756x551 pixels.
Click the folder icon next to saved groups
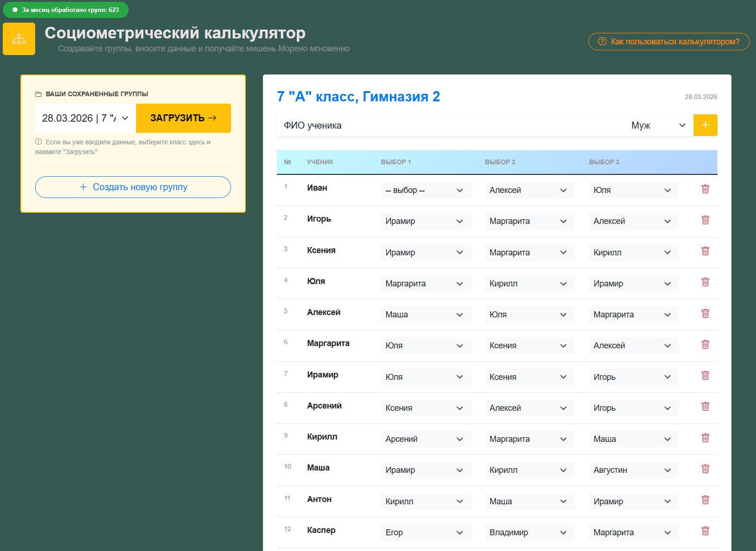click(39, 93)
